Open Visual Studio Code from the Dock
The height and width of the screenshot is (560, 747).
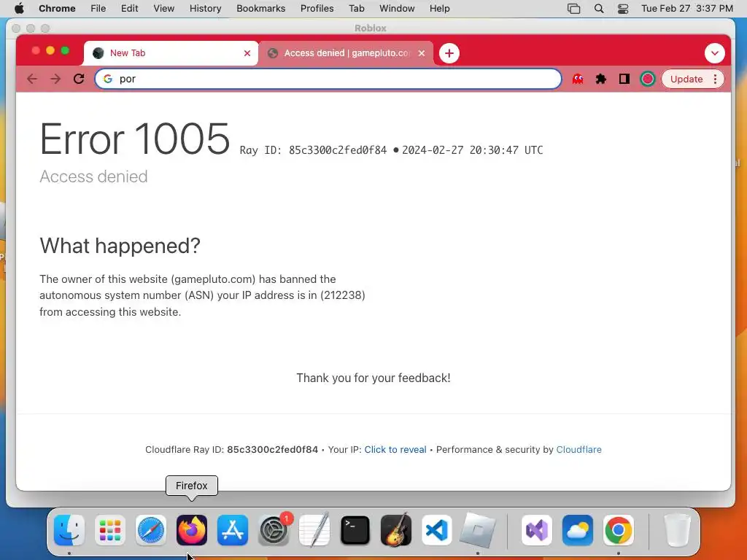(437, 530)
